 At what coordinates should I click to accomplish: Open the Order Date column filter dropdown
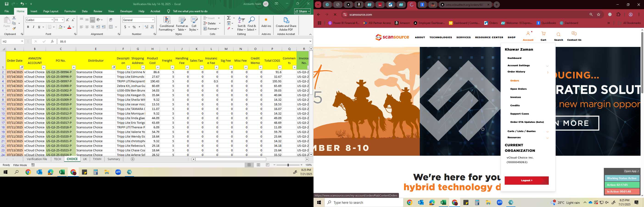[x=22, y=67]
